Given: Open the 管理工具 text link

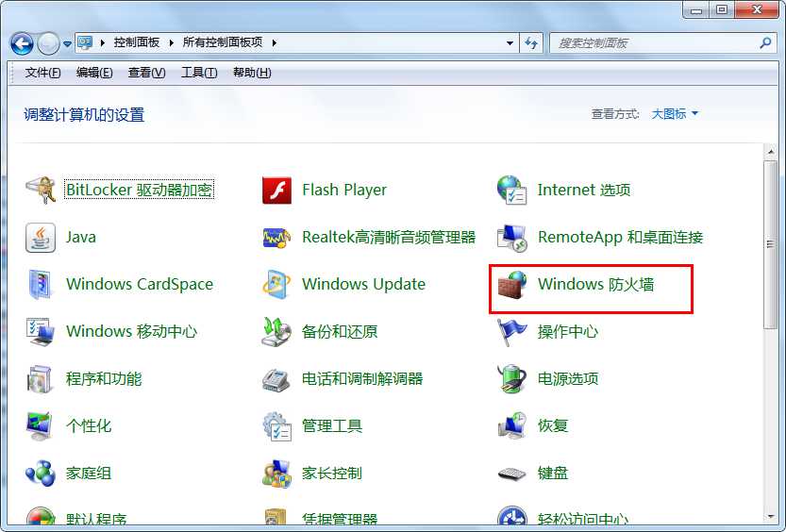Looking at the screenshot, I should (x=332, y=425).
